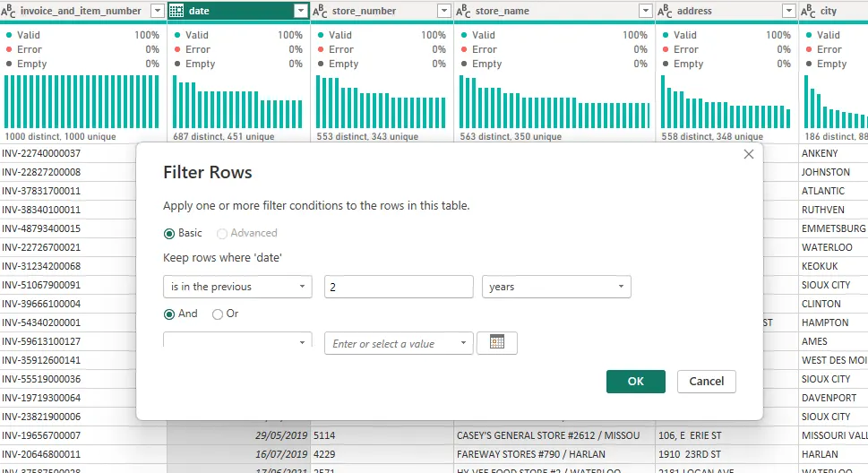Select the store_number column header
Viewport: 868px width, 473px height.
pos(382,11)
